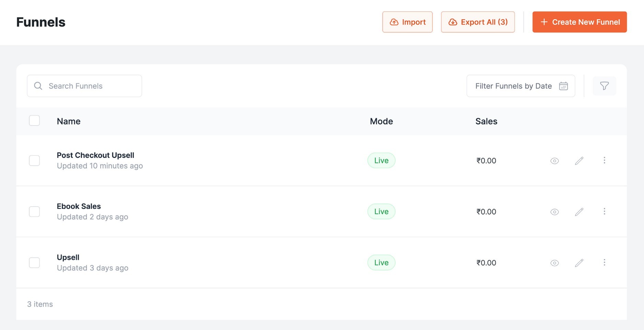Click the funnel filter icon
This screenshot has width=644, height=330.
click(604, 86)
